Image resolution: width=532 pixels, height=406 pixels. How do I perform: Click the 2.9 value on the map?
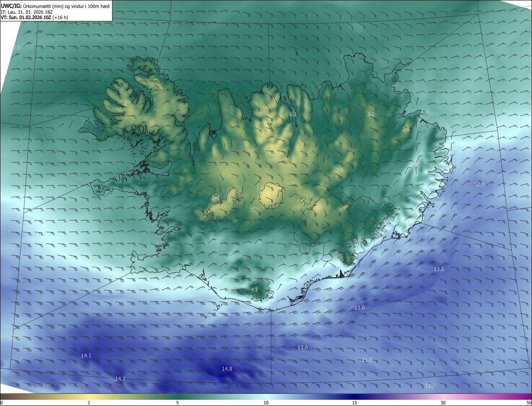pos(406,130)
